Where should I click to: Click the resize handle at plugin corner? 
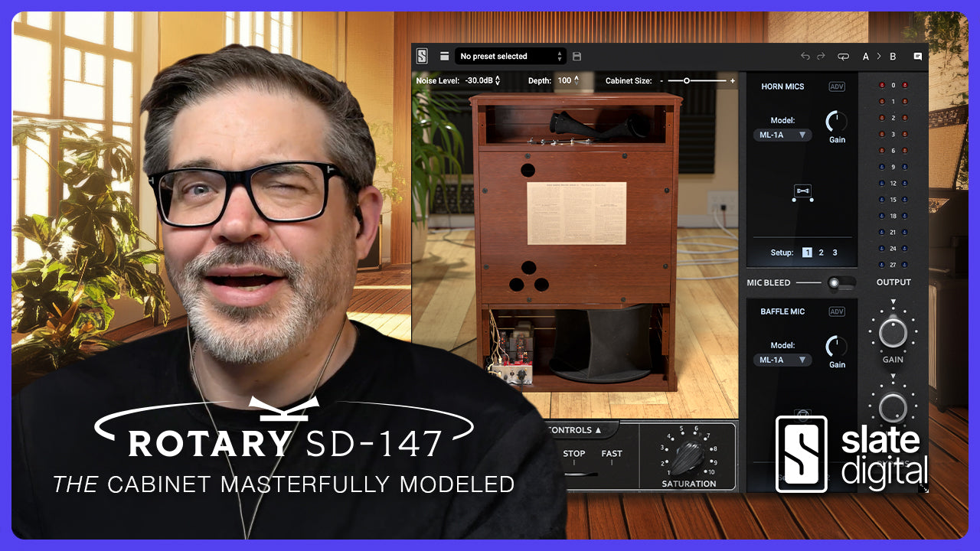(923, 487)
